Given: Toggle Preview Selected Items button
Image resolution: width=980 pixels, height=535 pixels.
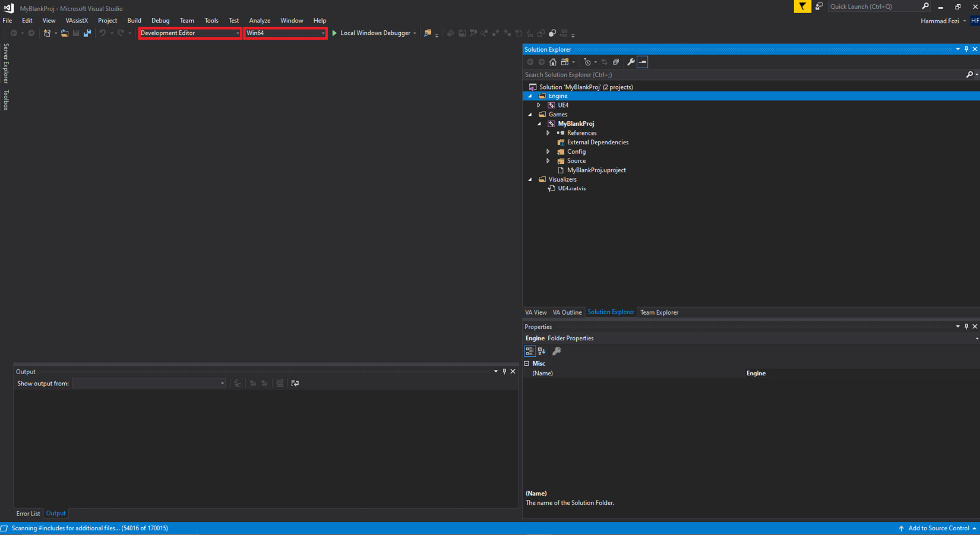Looking at the screenshot, I should tap(643, 62).
